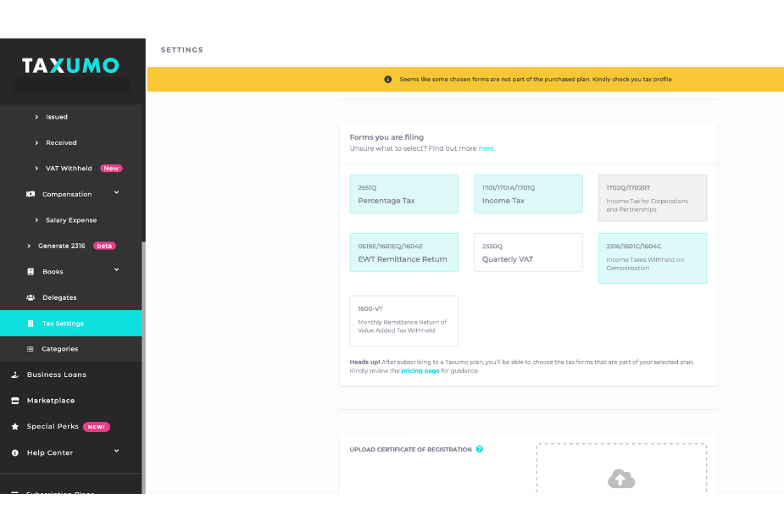784x532 pixels.
Task: Click the Books icon in sidebar
Action: click(31, 272)
